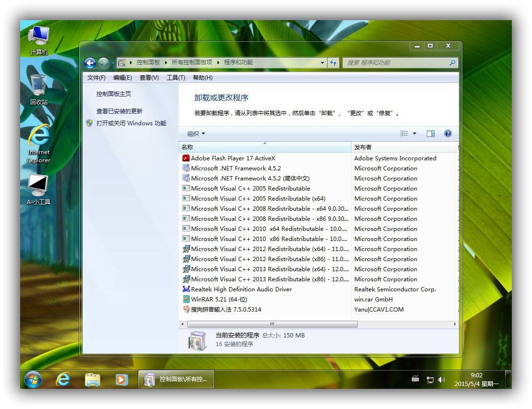The image size is (532, 409).
Task: Click the left scroll arrow of list
Action: coord(182,324)
